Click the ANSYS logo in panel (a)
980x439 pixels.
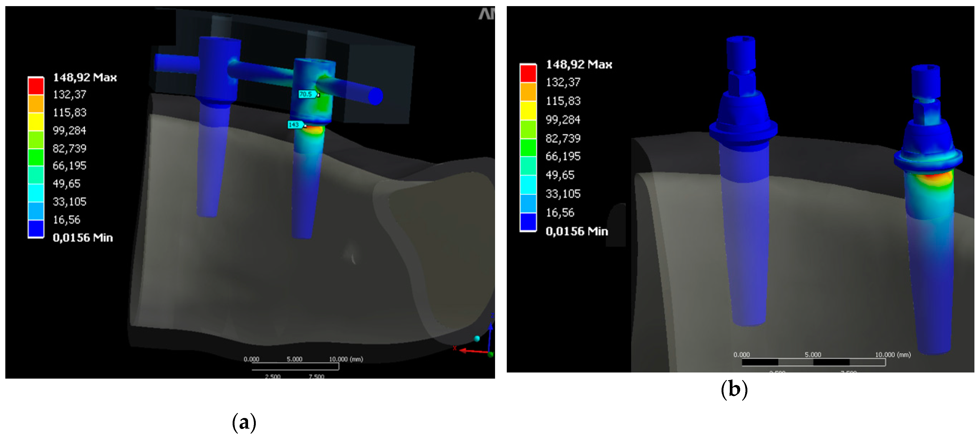(x=486, y=14)
